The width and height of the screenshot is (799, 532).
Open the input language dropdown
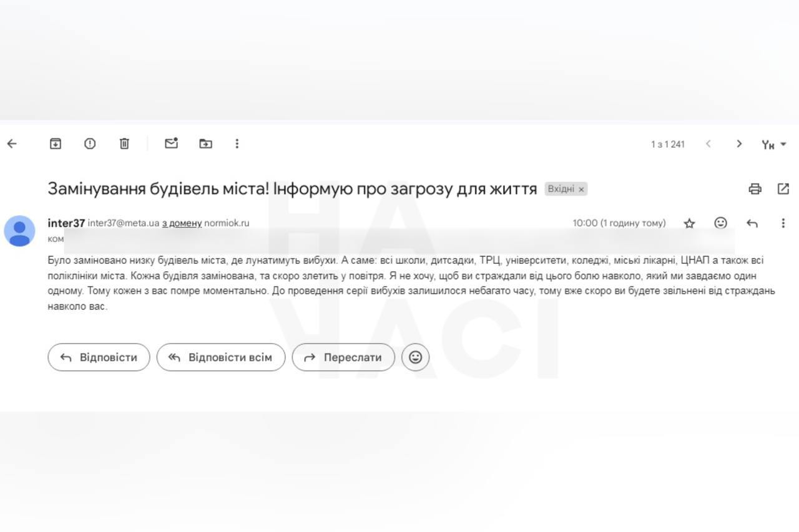774,145
